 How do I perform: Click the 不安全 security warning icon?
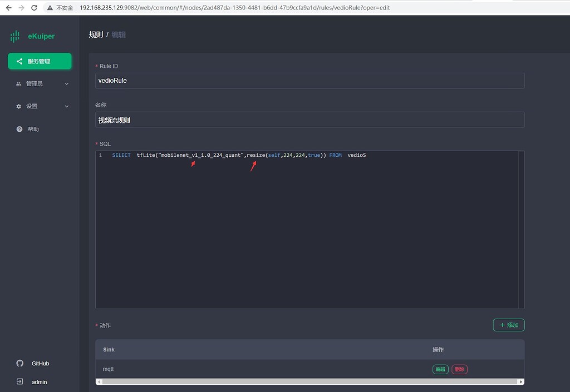(50, 8)
